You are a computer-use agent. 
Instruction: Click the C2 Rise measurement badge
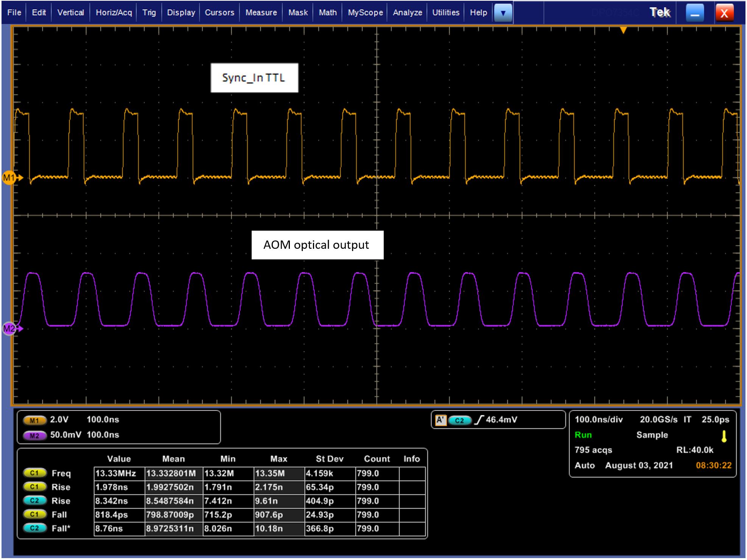pyautogui.click(x=34, y=501)
